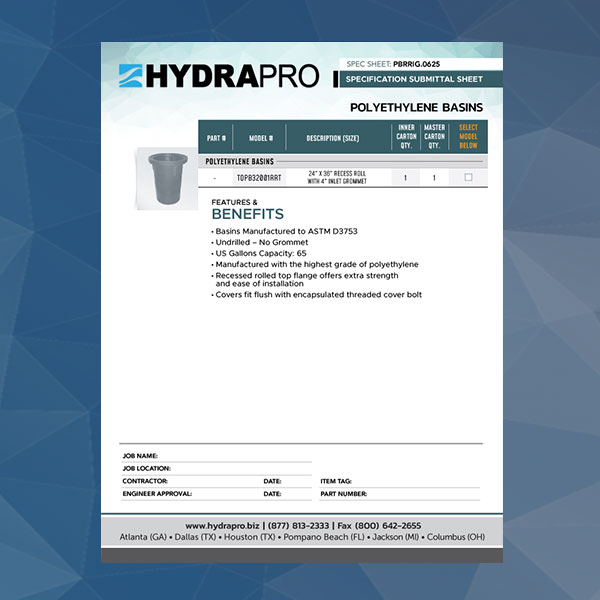Screen dimensions: 600x600
Task: Click the ASTM D3753 bullet line
Action: (284, 232)
